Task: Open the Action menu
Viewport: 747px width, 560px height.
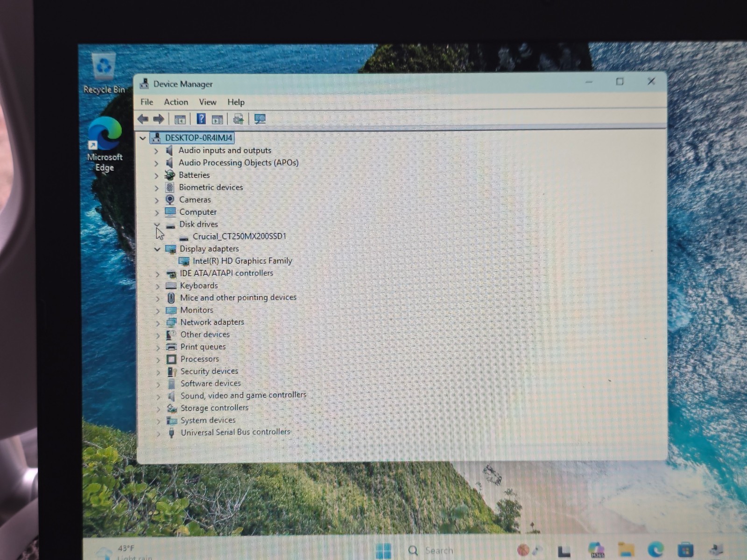Action: (x=176, y=102)
